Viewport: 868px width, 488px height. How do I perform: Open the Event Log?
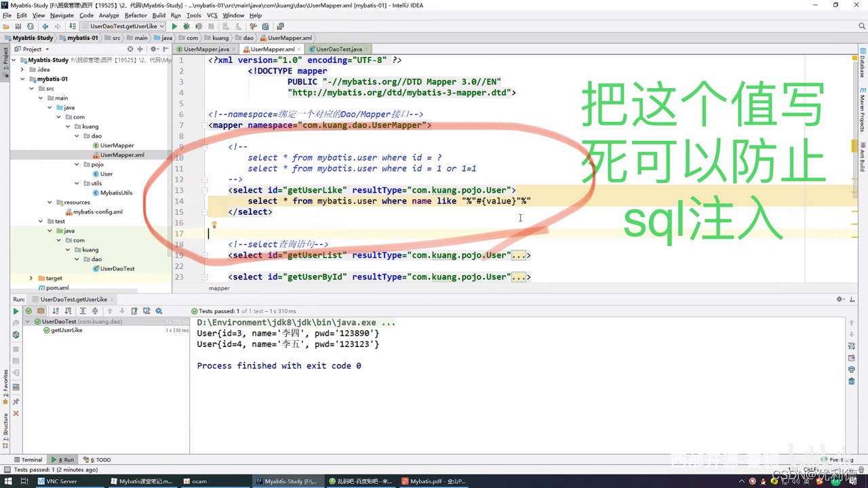[837, 460]
